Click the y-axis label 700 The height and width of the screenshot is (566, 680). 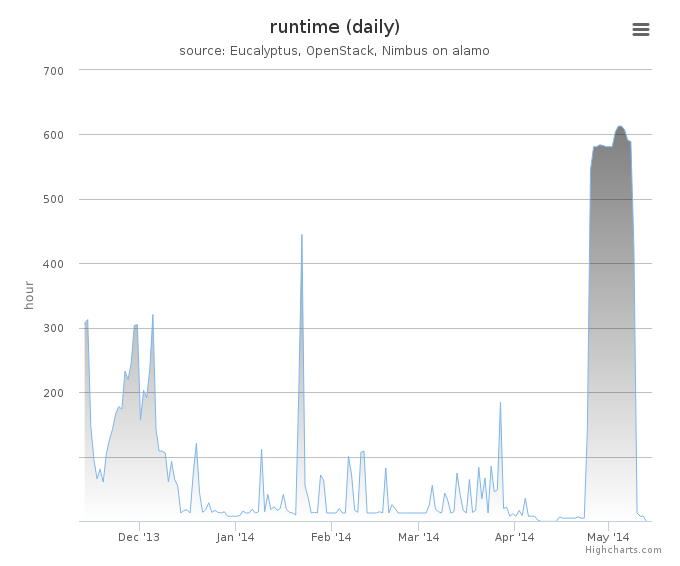pos(53,71)
